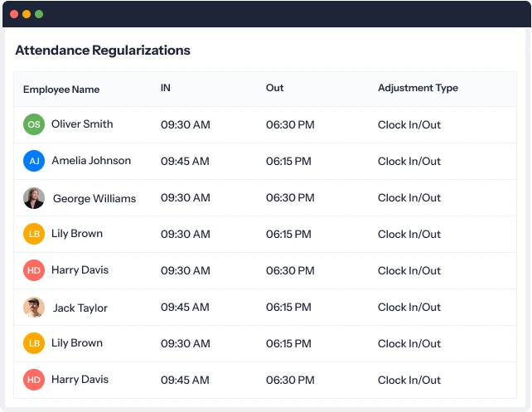The image size is (532, 412).
Task: Click the blue AJ avatar for Amelia Johnson
Action: click(34, 161)
